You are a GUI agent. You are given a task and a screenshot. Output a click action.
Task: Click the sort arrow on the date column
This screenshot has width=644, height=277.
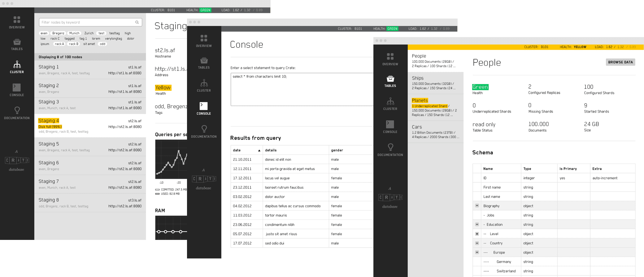point(259,151)
